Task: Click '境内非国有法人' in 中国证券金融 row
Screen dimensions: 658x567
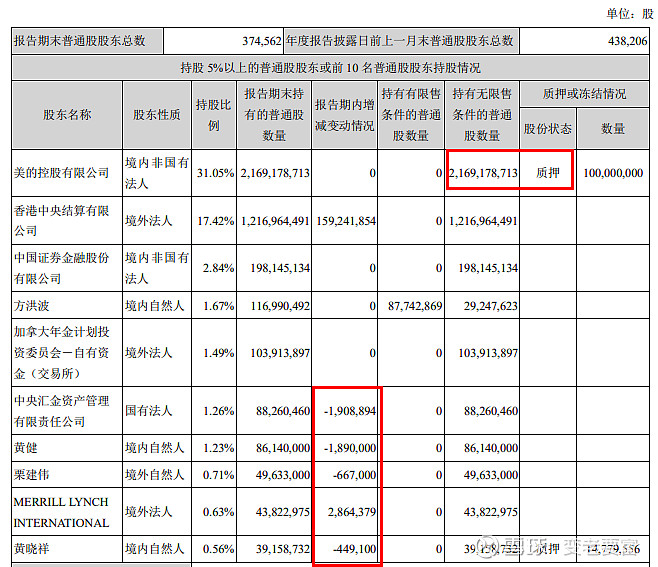Action: 157,268
